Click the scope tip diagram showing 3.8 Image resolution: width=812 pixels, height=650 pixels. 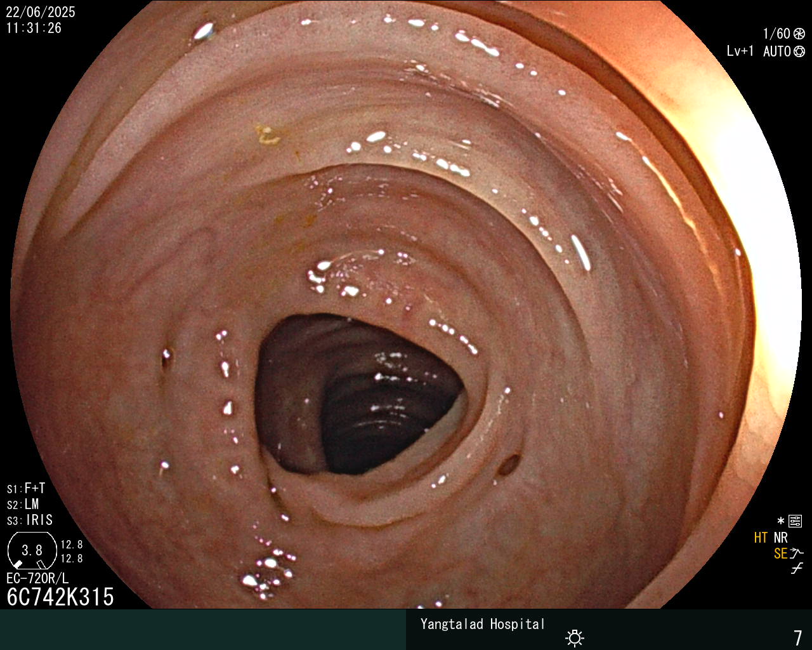tap(32, 550)
